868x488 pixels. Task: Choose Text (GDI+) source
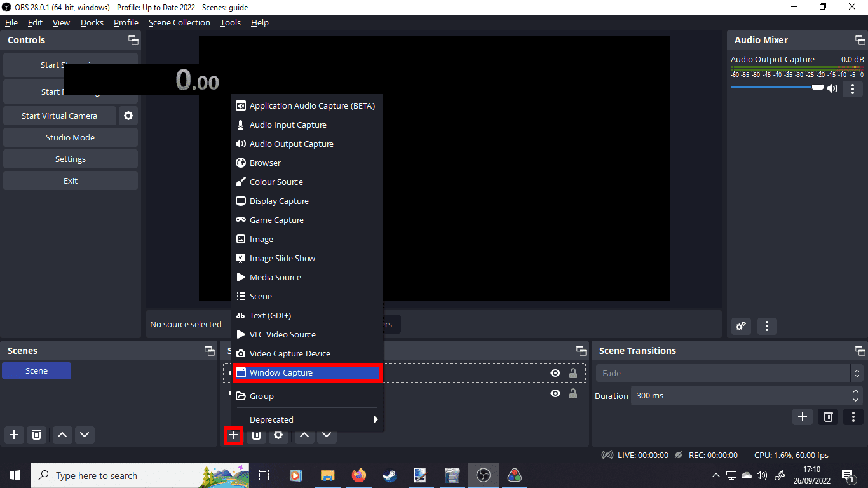[x=308, y=316]
